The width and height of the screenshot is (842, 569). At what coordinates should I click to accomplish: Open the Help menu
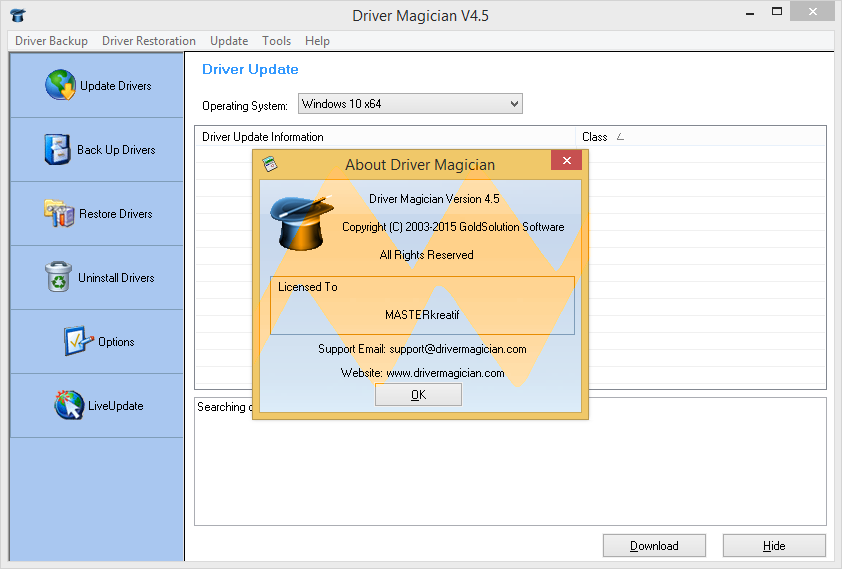tap(317, 41)
